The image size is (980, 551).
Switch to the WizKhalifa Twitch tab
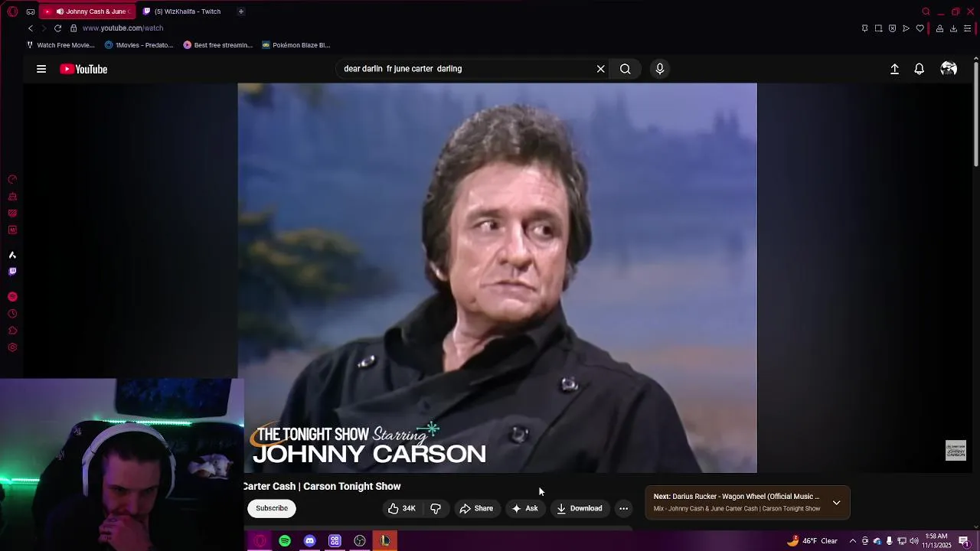(187, 11)
